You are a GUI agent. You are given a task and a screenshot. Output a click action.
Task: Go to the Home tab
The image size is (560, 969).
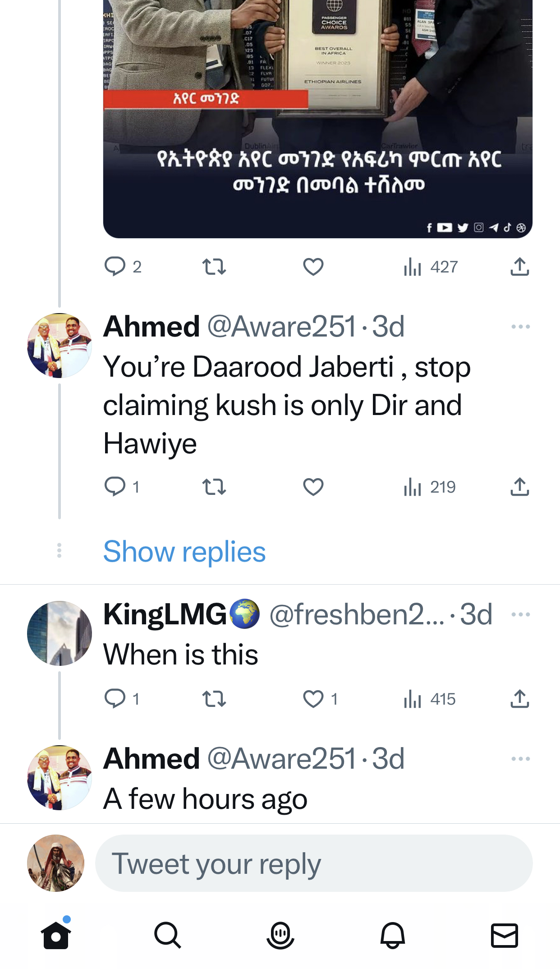[x=56, y=935]
